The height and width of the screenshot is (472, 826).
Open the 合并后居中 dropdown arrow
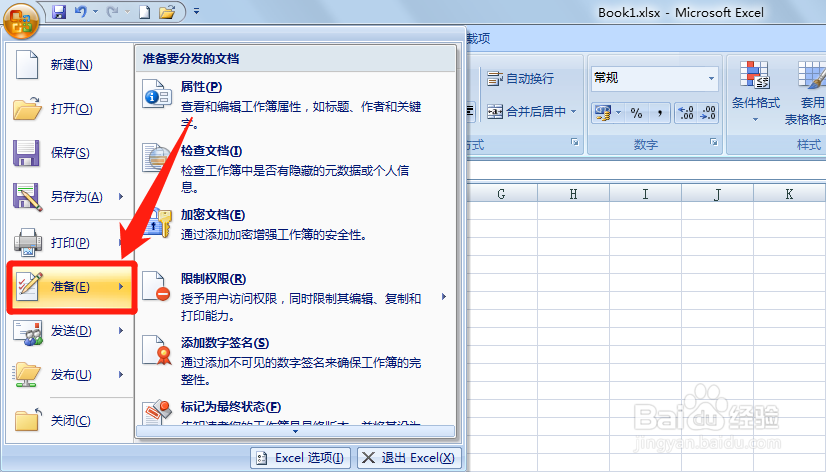574,112
